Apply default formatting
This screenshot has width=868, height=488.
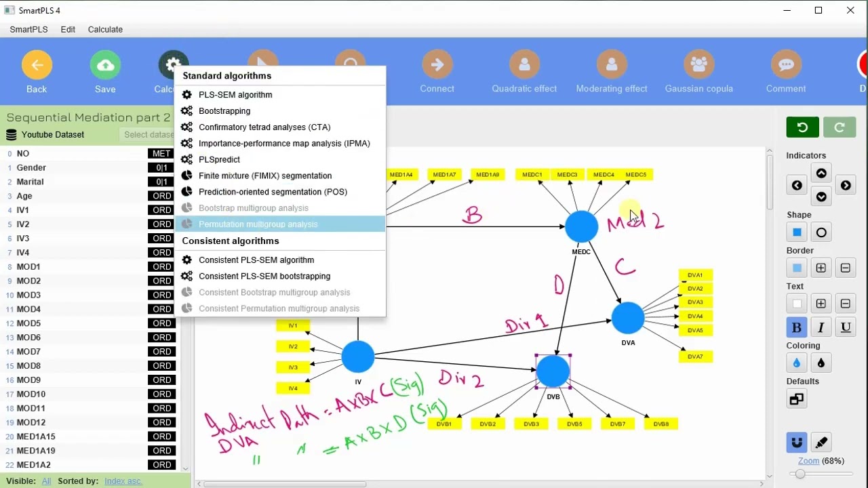tap(797, 399)
